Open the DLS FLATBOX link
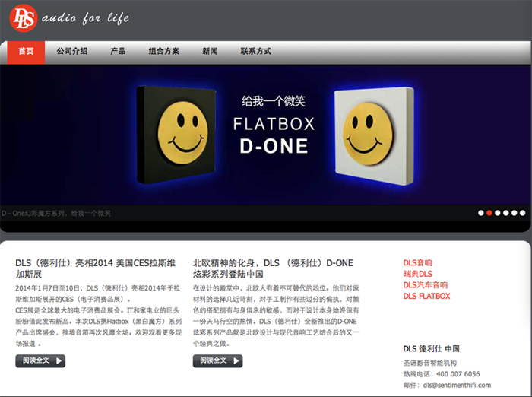The height and width of the screenshot is (397, 532). tap(426, 296)
